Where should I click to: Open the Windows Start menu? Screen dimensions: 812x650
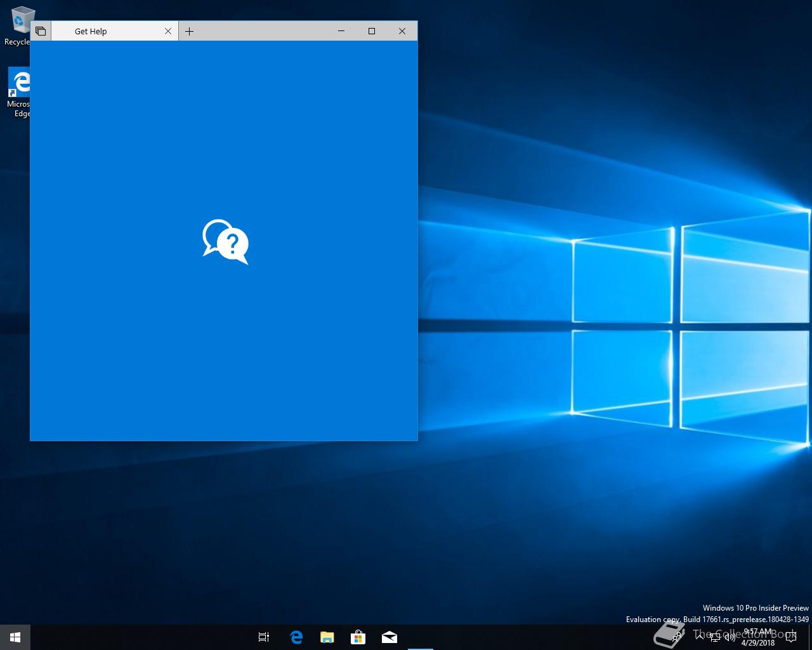pyautogui.click(x=15, y=637)
